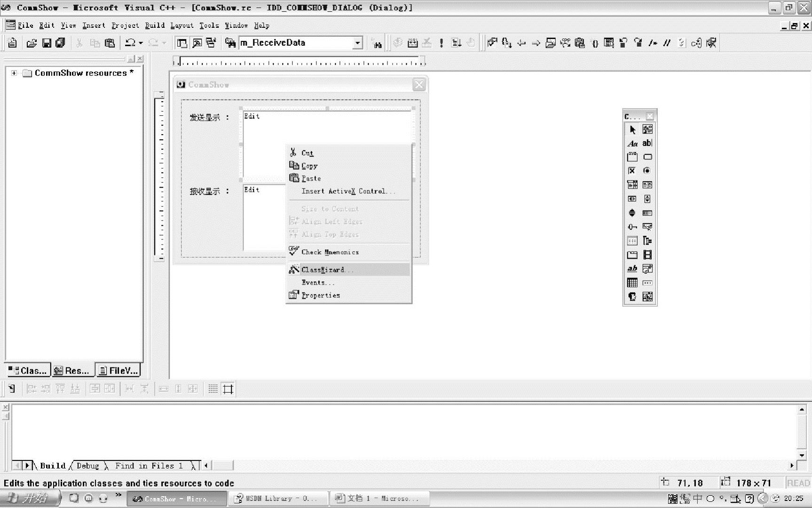
Task: Choose Insert ActiveX Control menu entry
Action: [349, 191]
